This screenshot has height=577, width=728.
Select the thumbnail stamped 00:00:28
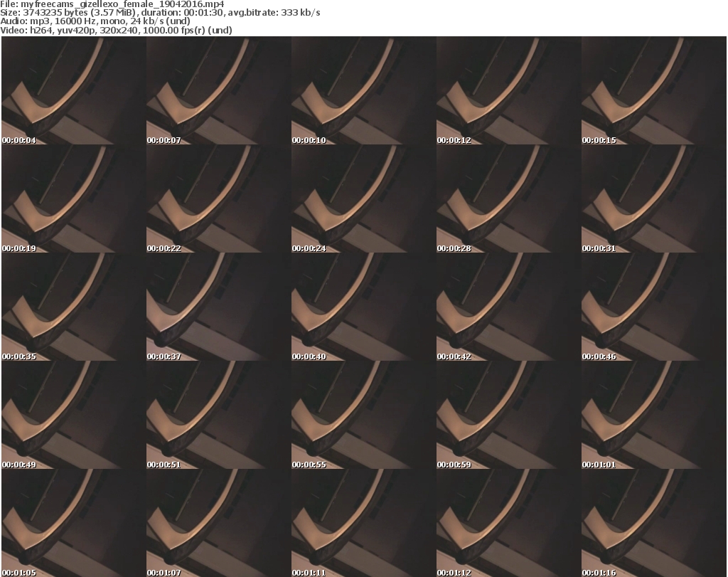pyautogui.click(x=508, y=198)
